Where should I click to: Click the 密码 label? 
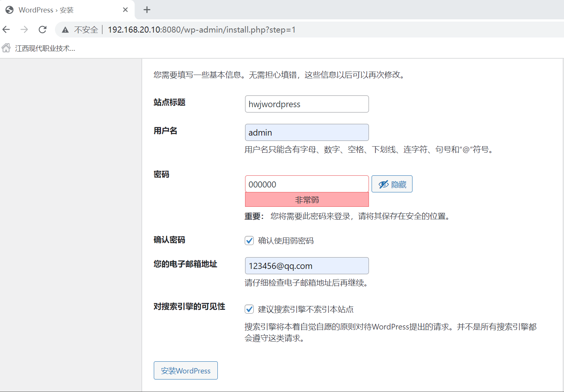pyautogui.click(x=161, y=174)
